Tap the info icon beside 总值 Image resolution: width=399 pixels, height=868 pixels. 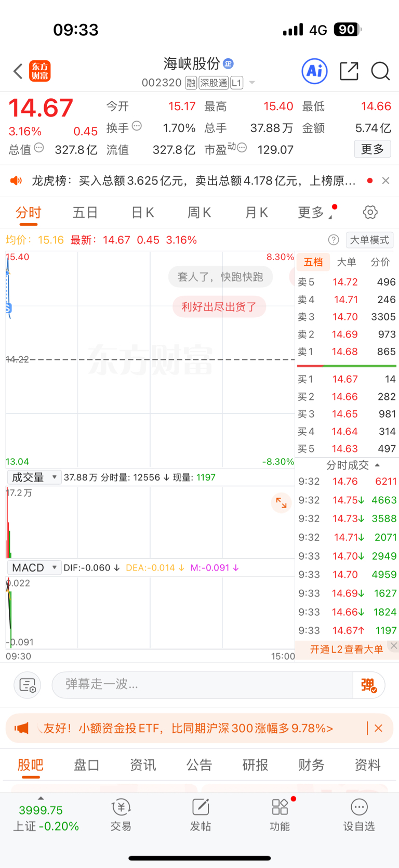coord(39,148)
